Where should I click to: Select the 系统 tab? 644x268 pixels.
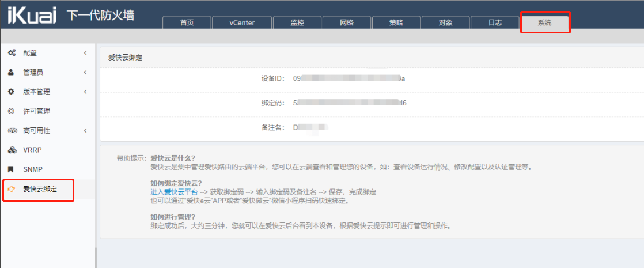pos(544,23)
